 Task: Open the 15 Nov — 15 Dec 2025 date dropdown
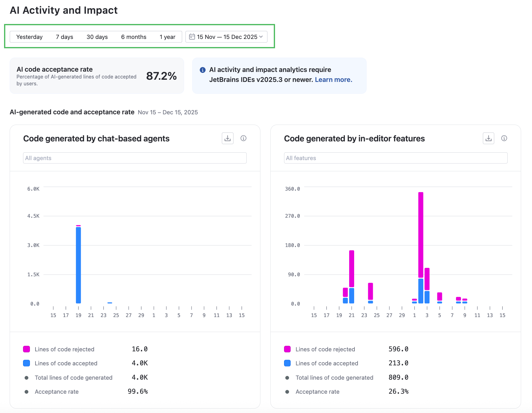[226, 36]
